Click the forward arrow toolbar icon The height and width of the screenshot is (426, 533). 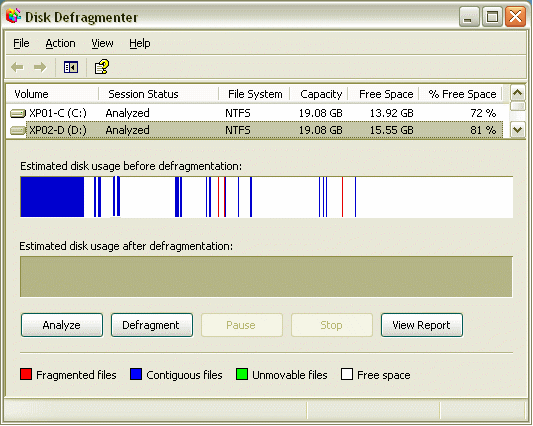40,67
